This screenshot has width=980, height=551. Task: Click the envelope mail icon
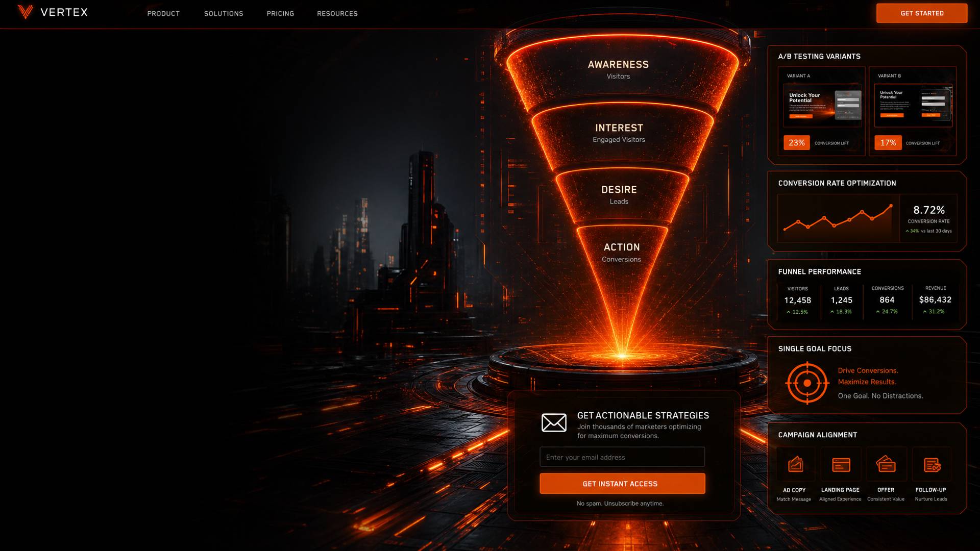554,422
